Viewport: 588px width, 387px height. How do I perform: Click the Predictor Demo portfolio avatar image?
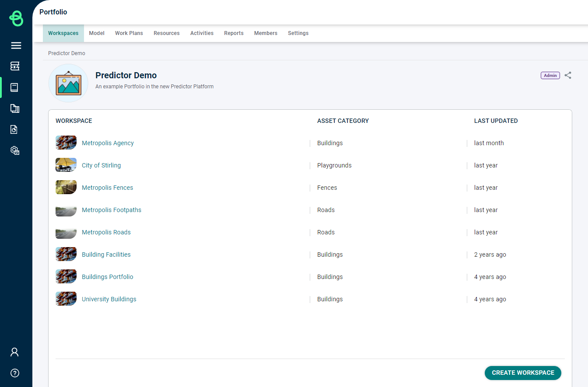click(x=68, y=83)
